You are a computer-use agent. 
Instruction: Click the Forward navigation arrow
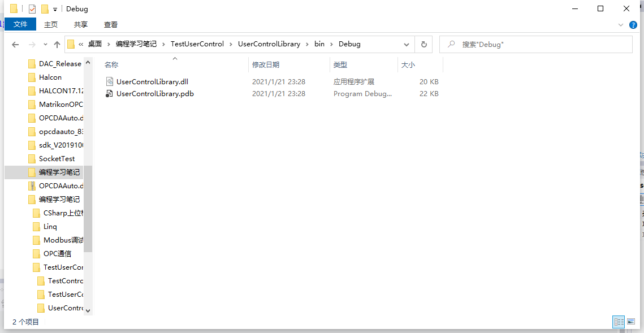click(x=32, y=44)
